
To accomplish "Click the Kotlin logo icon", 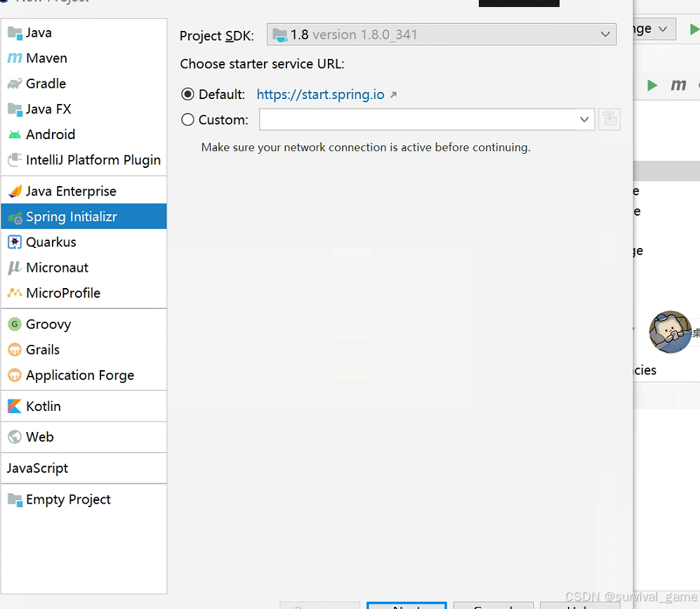I will (x=15, y=406).
